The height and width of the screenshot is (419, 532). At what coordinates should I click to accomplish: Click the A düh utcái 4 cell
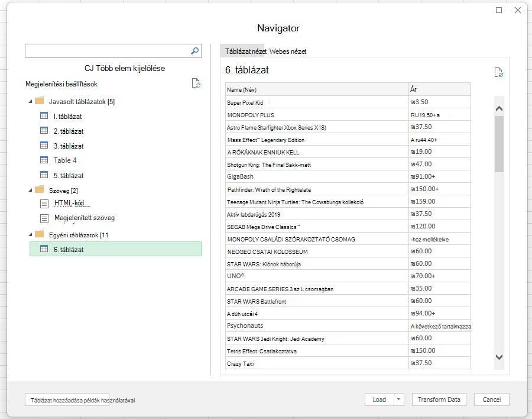click(317, 313)
